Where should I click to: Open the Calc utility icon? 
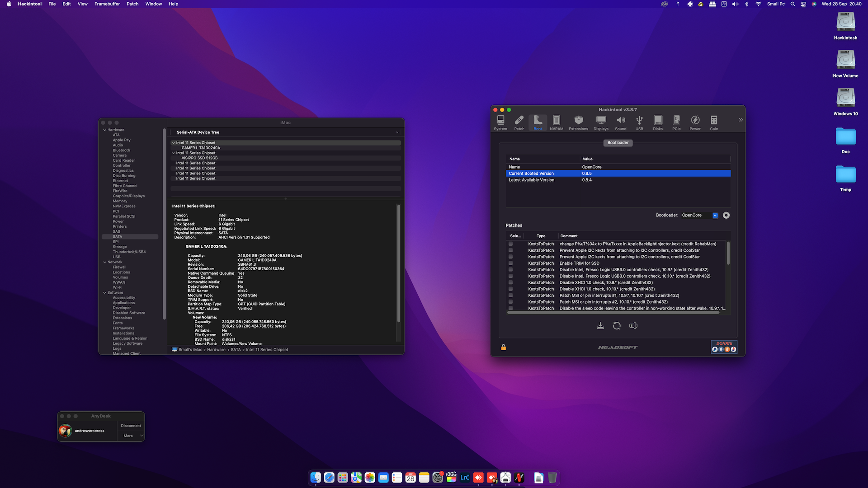(x=714, y=122)
